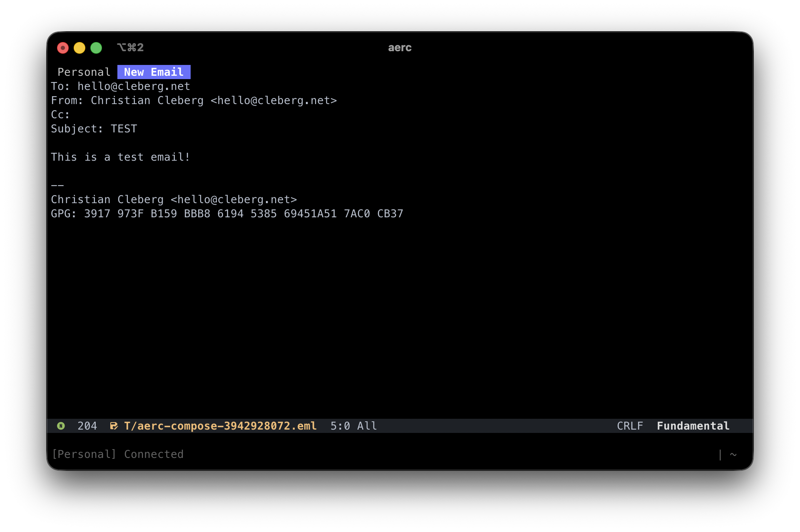
Task: Click the pencil edit-status icon in modeline
Action: 114,425
